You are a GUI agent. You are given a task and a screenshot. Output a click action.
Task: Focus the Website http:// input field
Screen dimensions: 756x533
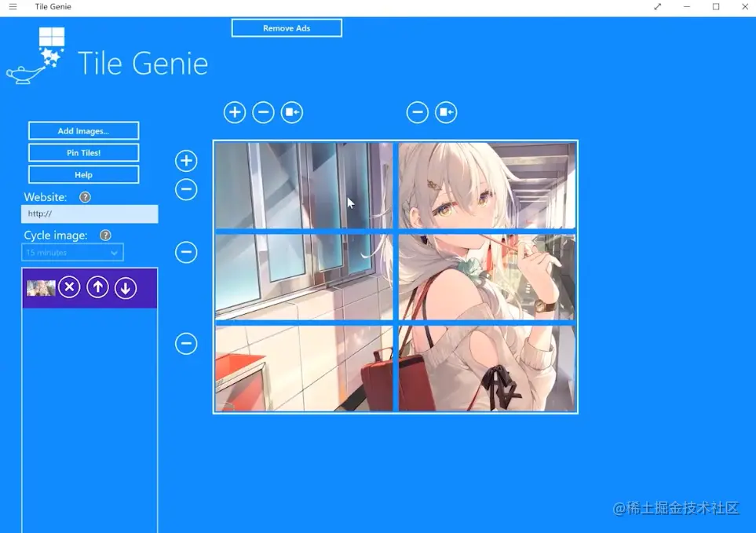coord(89,214)
